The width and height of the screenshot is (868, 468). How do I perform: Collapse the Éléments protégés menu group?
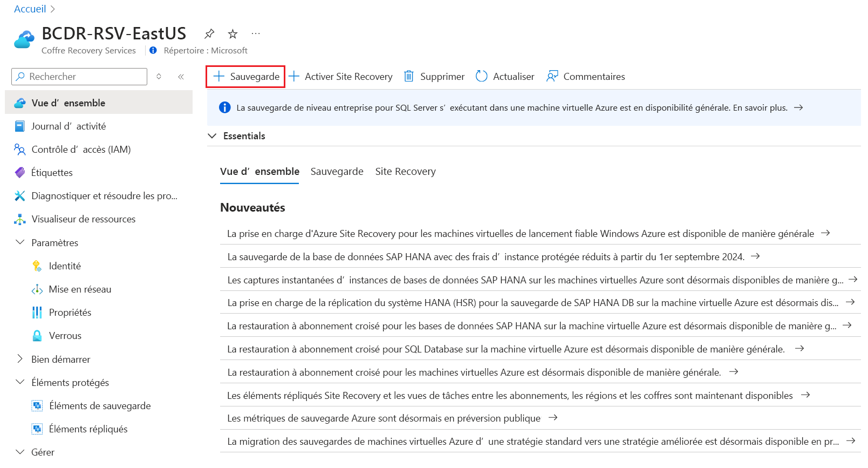tap(20, 382)
